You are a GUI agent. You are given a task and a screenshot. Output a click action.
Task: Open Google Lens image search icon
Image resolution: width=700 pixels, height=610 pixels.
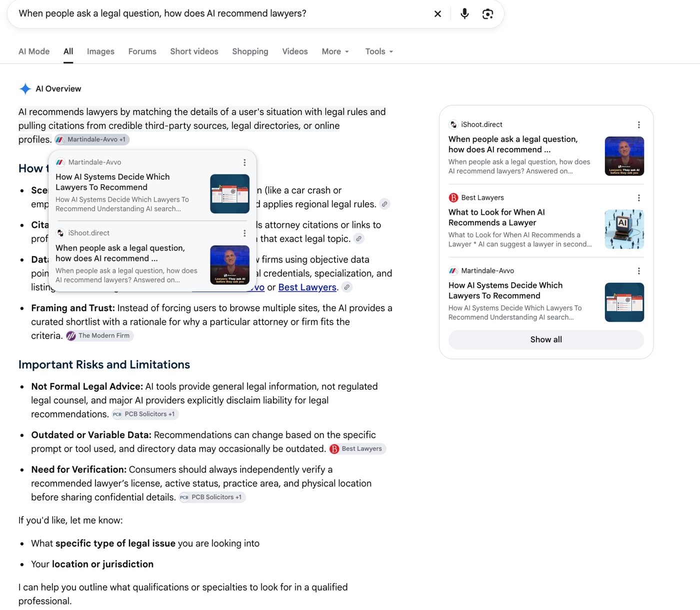point(487,14)
